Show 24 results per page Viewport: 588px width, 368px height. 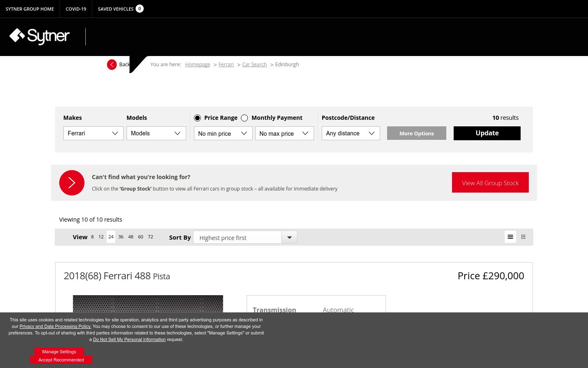click(x=111, y=237)
